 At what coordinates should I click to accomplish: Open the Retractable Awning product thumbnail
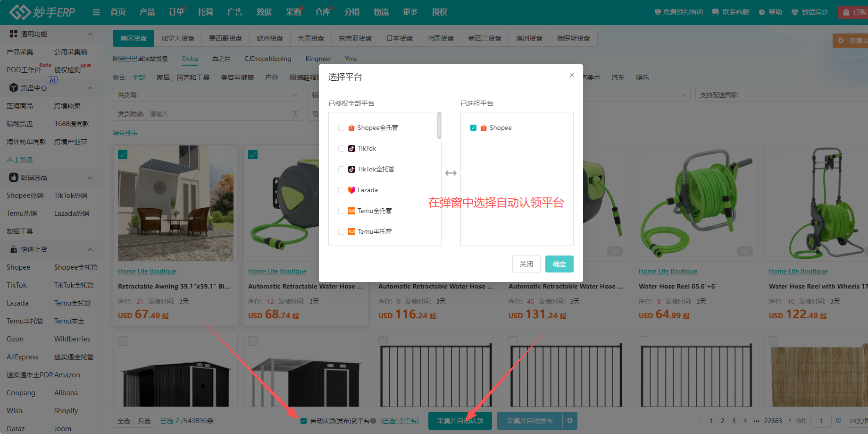tap(175, 203)
